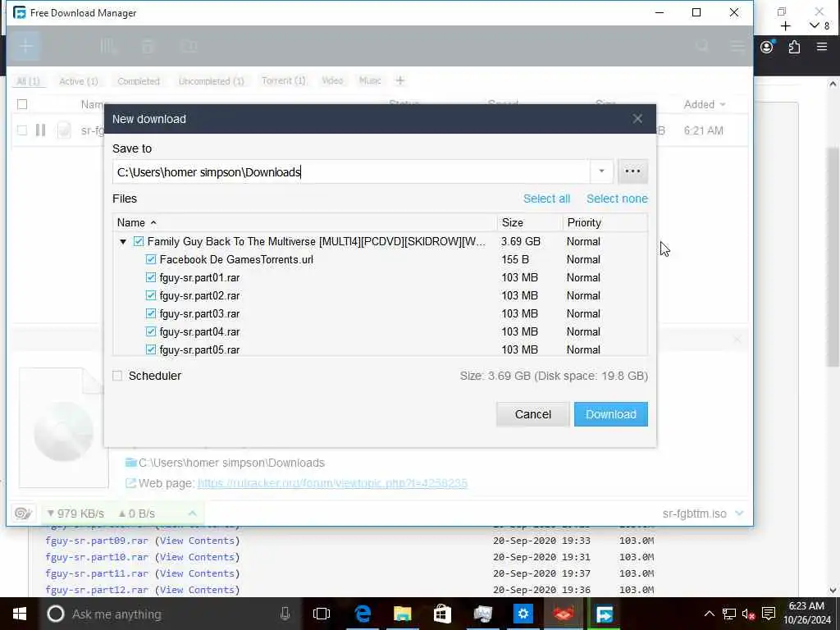The image size is (840, 630).
Task: Pause the sr-fg download with pause icon
Action: tap(41, 130)
